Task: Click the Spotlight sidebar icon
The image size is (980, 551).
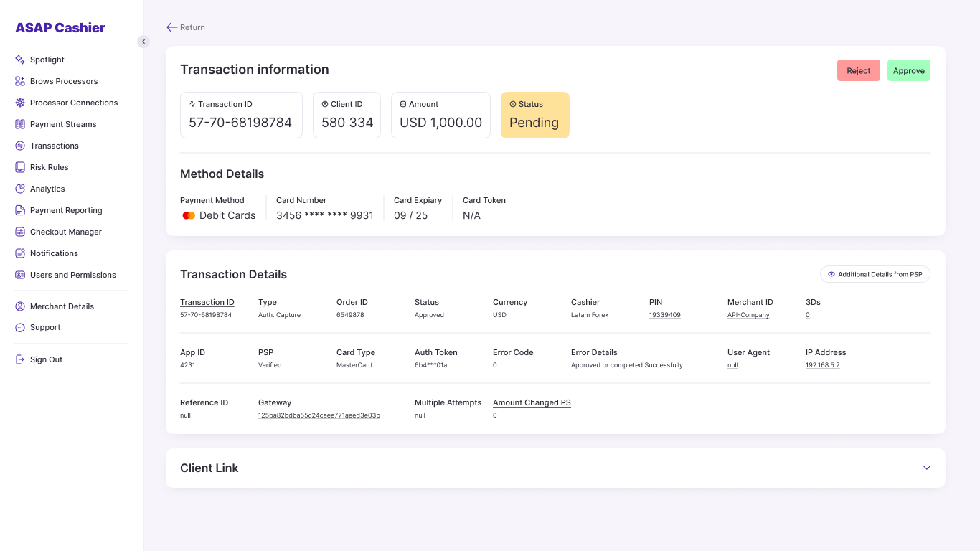Action: (20, 60)
